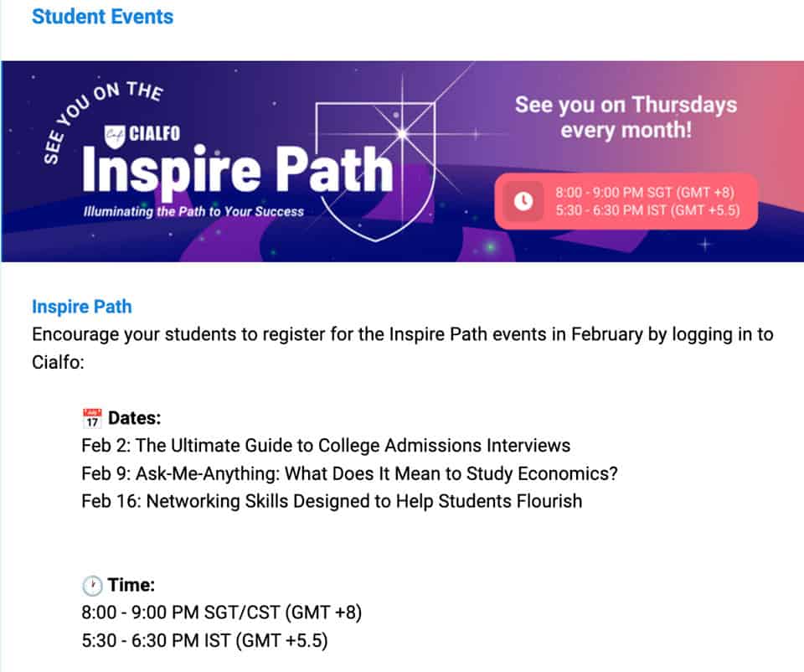Select the Feb 9 Ask-Me-Anything Economics line

click(x=349, y=473)
